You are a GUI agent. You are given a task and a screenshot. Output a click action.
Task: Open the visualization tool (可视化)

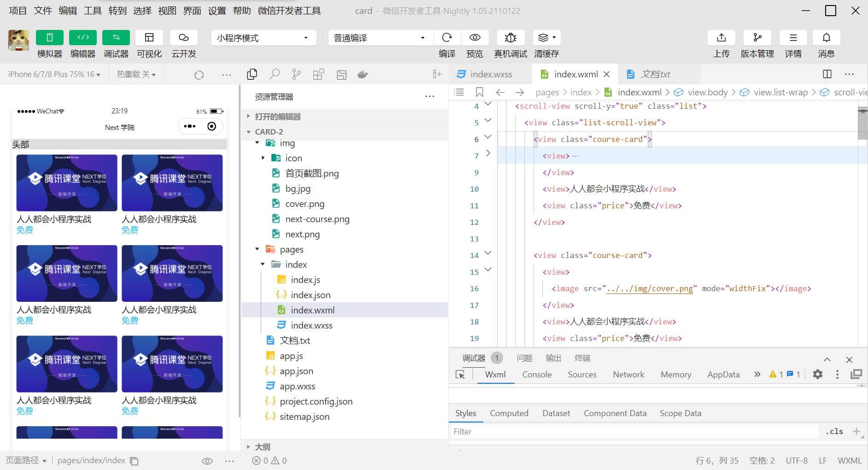point(149,37)
